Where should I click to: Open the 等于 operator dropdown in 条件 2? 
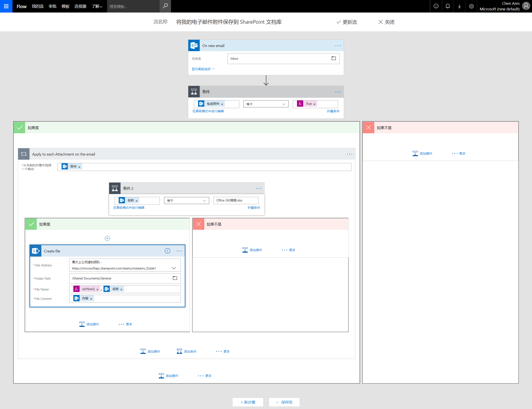(x=186, y=201)
